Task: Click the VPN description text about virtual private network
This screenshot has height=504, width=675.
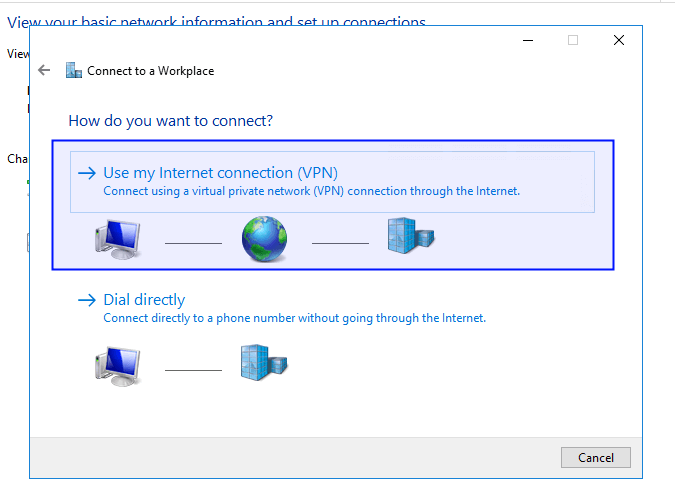Action: click(311, 191)
